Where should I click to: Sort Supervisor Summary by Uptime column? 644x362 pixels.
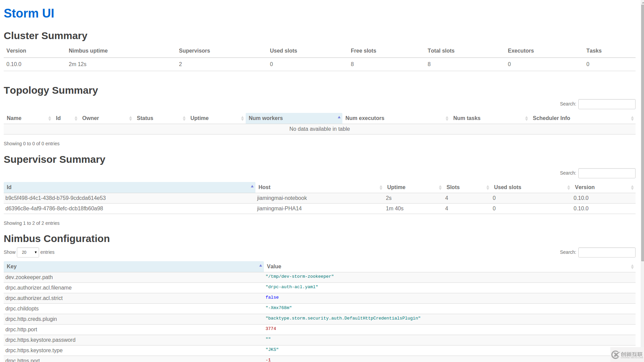pyautogui.click(x=414, y=187)
